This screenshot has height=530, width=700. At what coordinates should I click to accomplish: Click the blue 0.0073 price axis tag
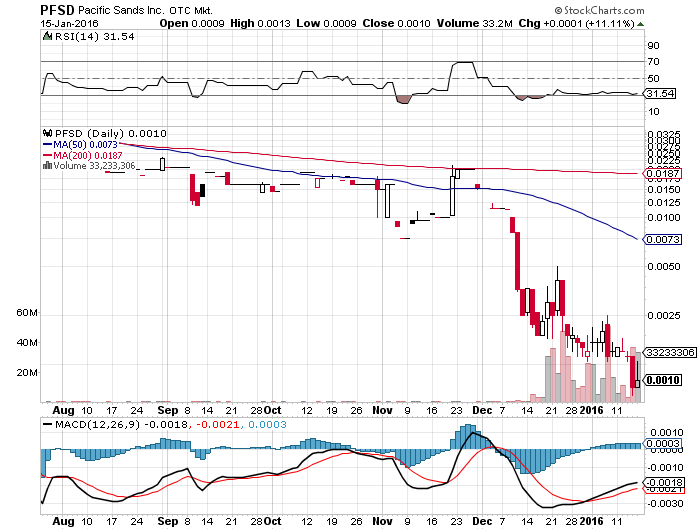click(663, 240)
